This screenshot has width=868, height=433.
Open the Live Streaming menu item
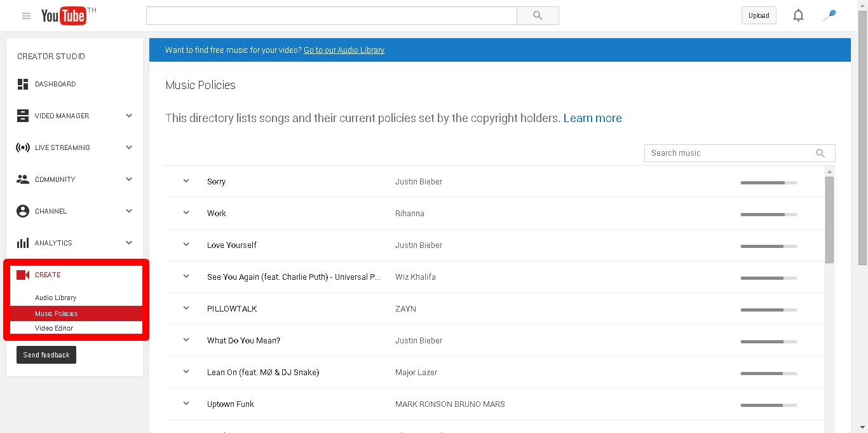pyautogui.click(x=62, y=148)
